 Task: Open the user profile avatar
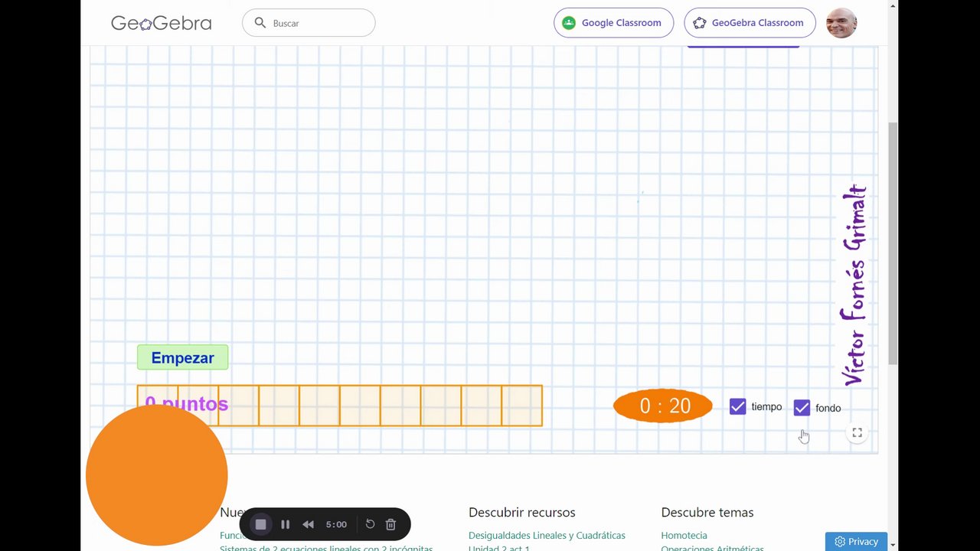click(x=841, y=23)
